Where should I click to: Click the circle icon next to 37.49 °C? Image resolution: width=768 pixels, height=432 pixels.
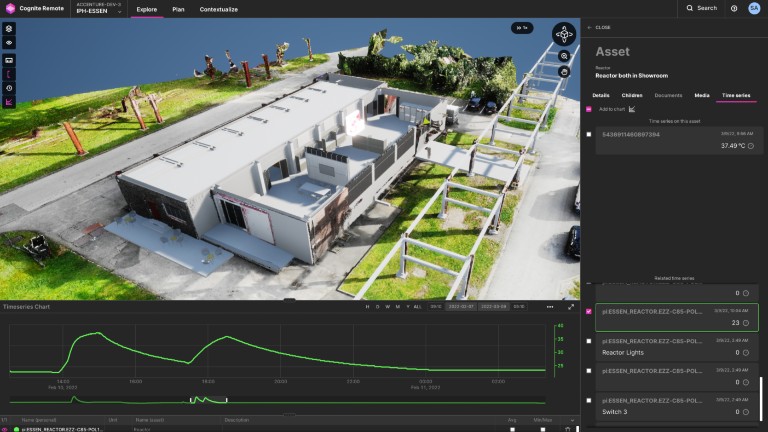coord(751,146)
